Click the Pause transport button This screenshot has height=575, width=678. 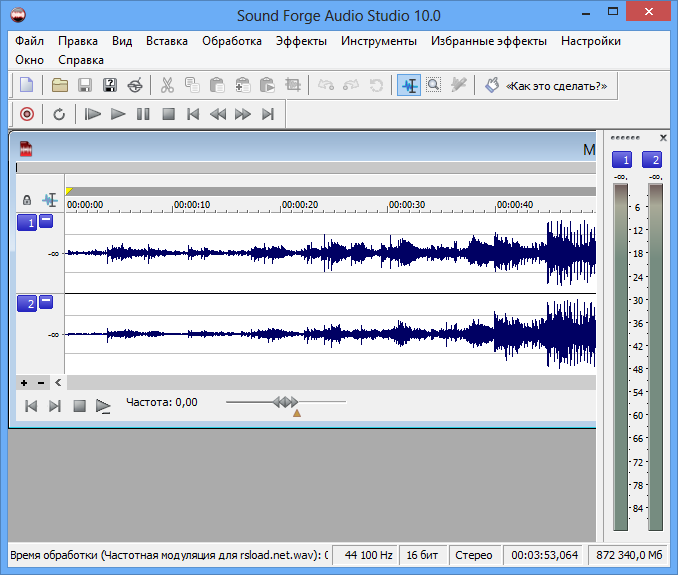pyautogui.click(x=143, y=114)
